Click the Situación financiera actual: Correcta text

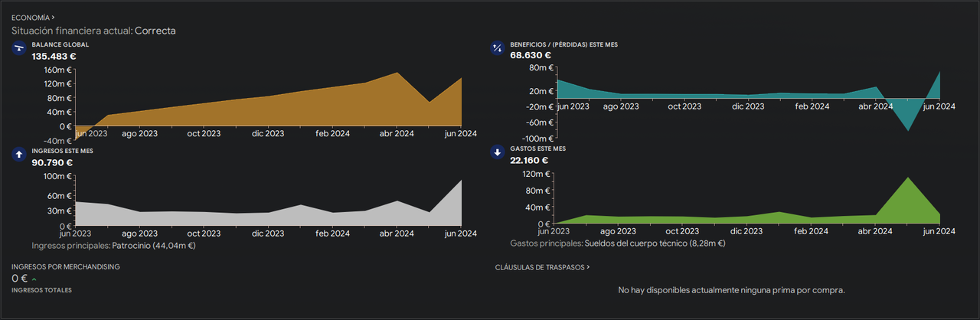[x=93, y=31]
